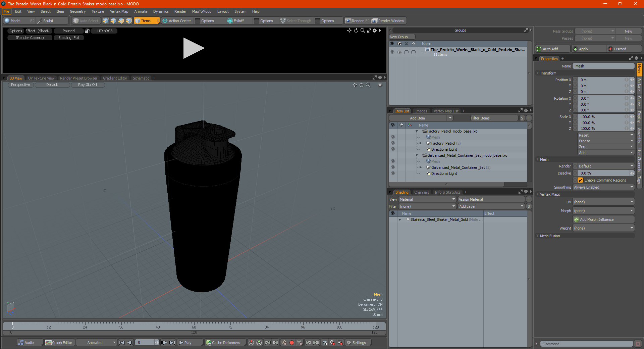644x349 pixels.
Task: Collapse Factory_Petrol_modo_base.lxo scene
Action: click(417, 131)
